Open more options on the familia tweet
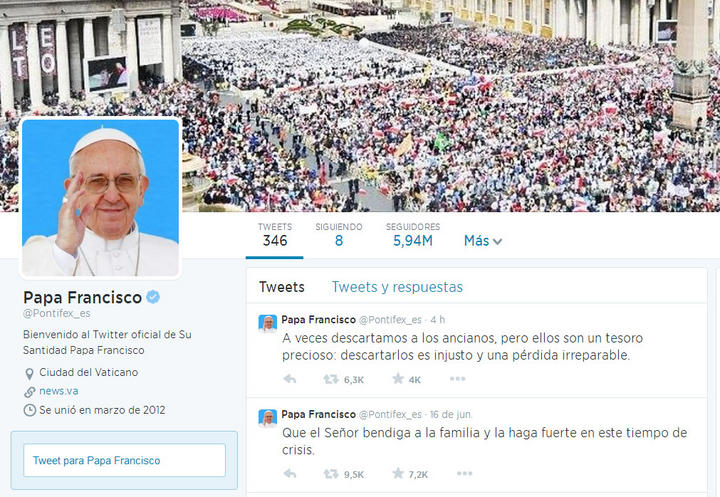 click(x=464, y=474)
